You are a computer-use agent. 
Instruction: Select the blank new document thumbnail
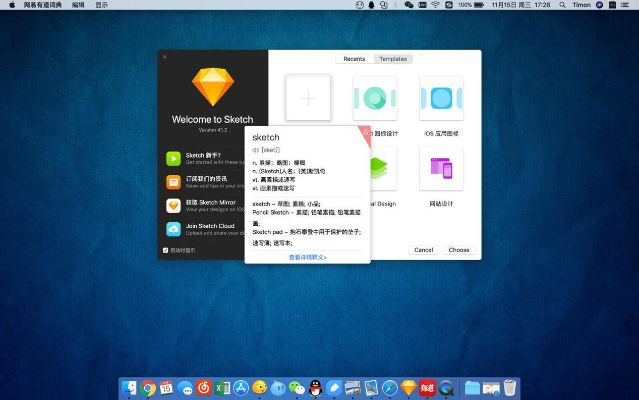[x=308, y=98]
